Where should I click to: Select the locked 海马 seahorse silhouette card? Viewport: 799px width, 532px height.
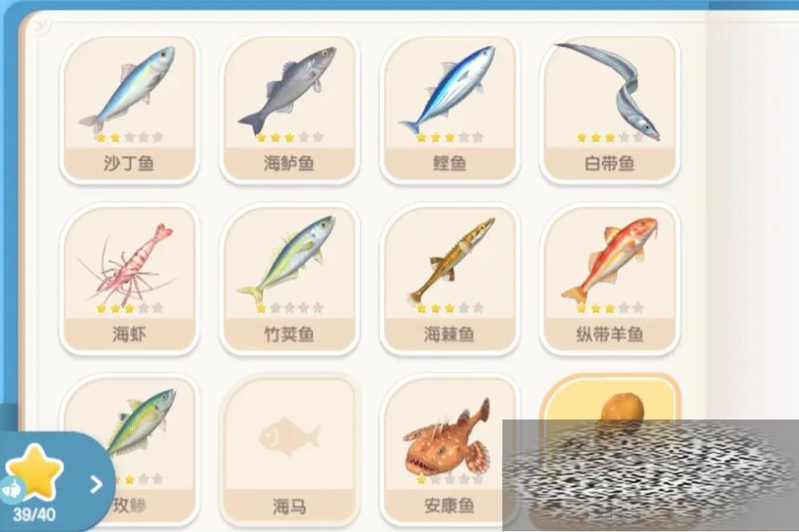click(289, 451)
